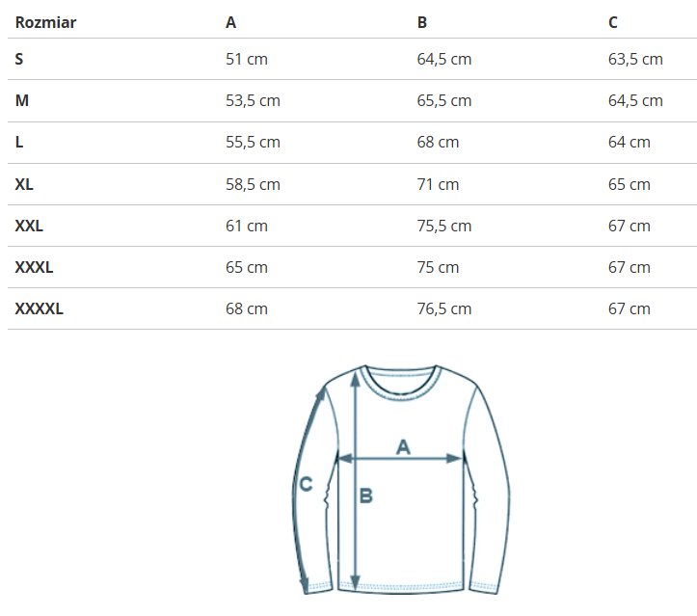The width and height of the screenshot is (697, 616).
Task: Click column header A in size table
Action: [230, 22]
